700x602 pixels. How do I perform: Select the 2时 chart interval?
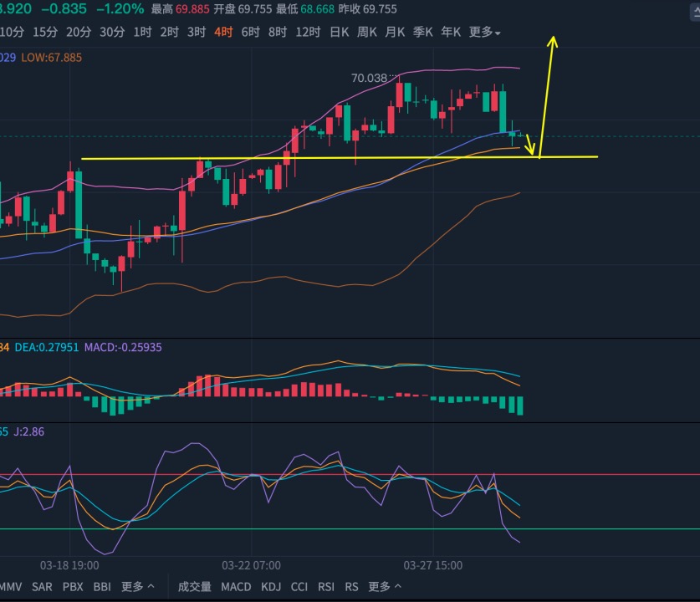[x=169, y=32]
